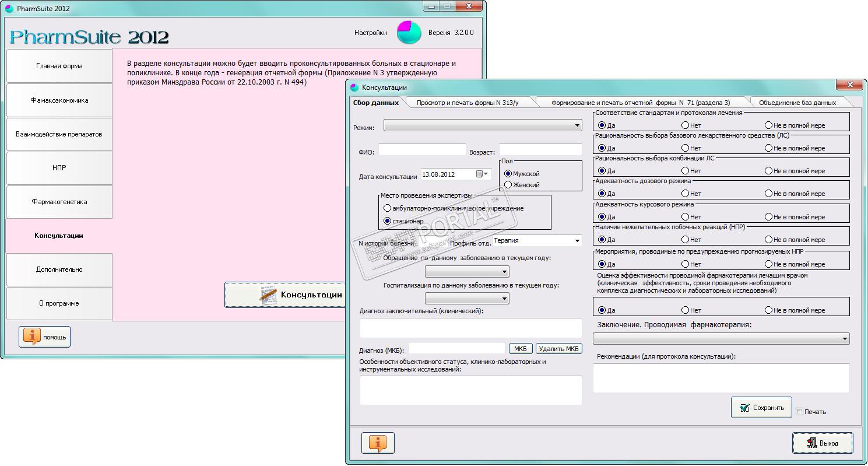
Task: Select Нет for Рациональность выбора базового лекарственного средства
Action: 686,148
